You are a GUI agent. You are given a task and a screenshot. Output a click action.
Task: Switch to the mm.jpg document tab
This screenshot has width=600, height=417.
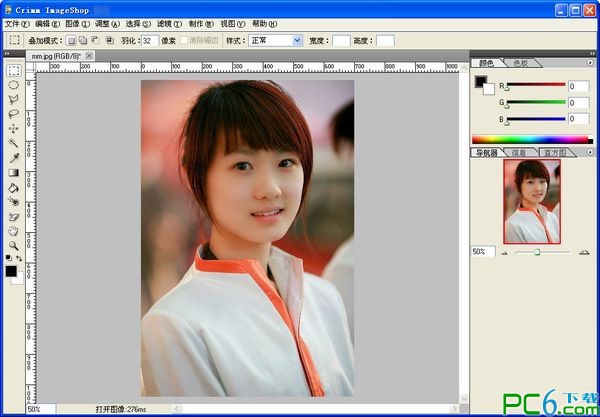(55, 56)
